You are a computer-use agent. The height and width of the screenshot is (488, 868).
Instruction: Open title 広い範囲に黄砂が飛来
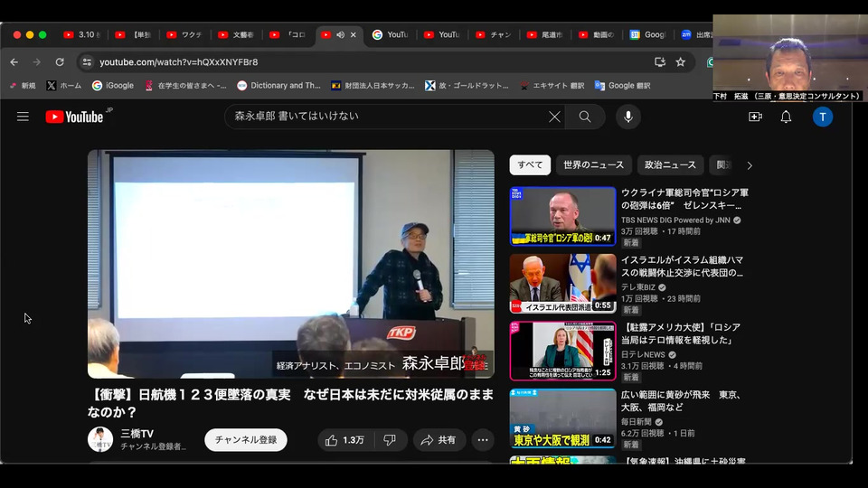pyautogui.click(x=682, y=401)
